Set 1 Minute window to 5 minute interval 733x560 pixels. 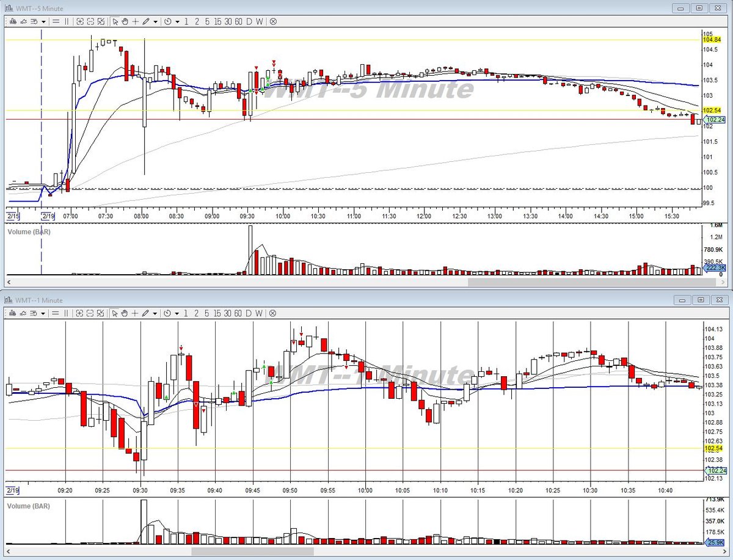pyautogui.click(x=207, y=313)
